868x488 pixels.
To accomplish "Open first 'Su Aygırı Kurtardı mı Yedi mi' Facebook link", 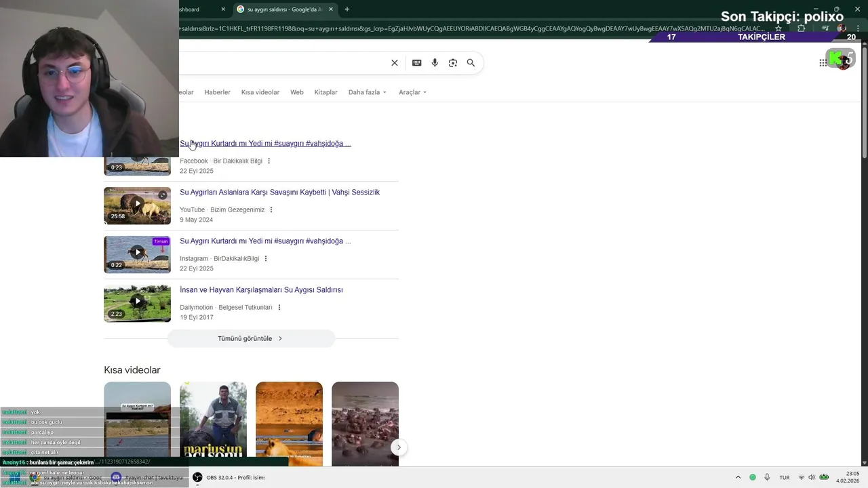I will pyautogui.click(x=265, y=144).
